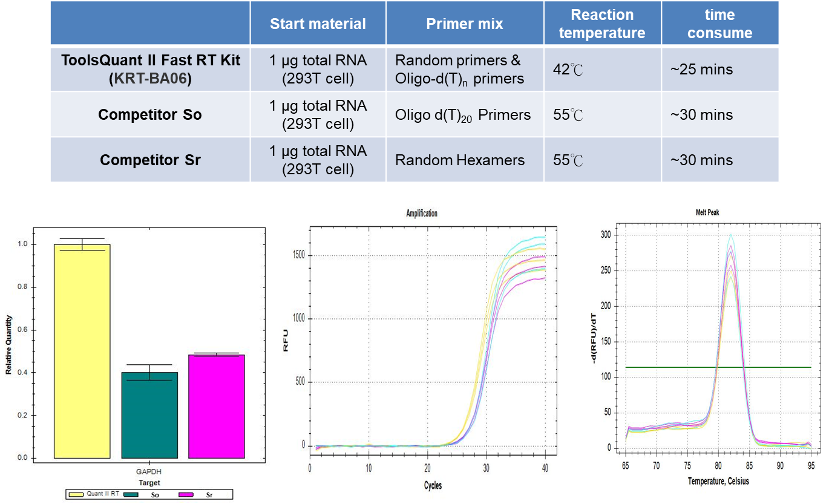Click the yellow Quant II RT legend swatch
Image resolution: width=829 pixels, height=504 pixels.
(76, 495)
